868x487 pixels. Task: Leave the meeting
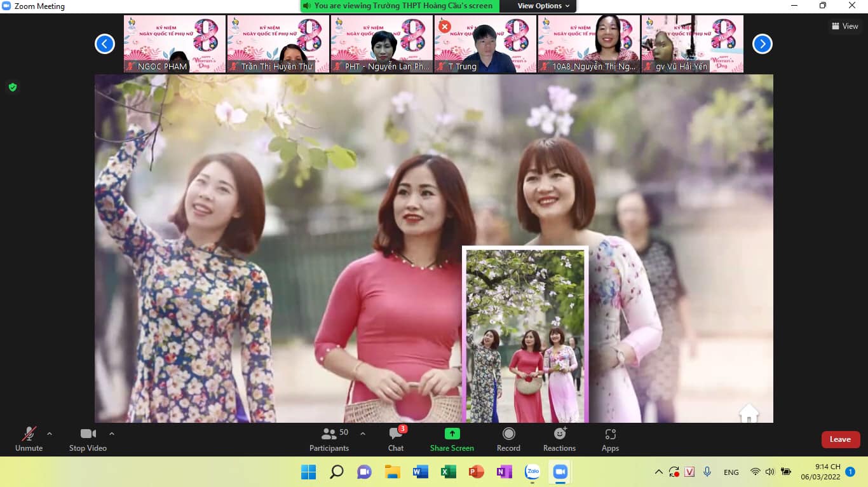pos(841,439)
